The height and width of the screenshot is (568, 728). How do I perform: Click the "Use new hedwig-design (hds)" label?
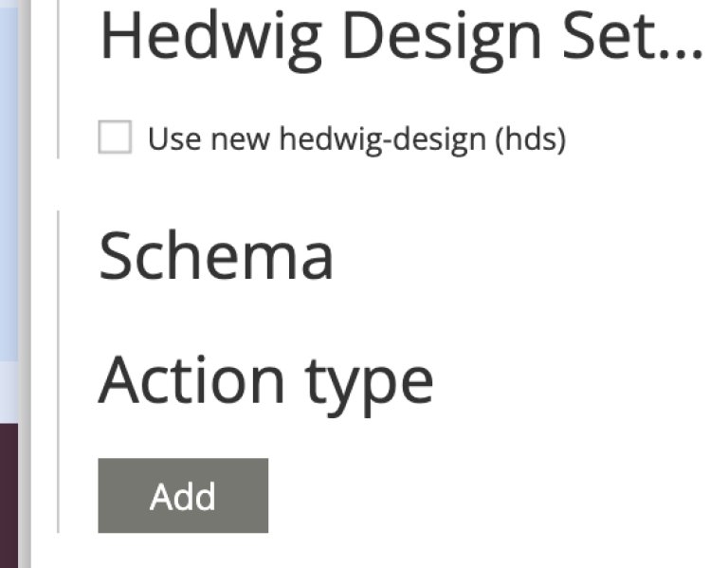[356, 139]
